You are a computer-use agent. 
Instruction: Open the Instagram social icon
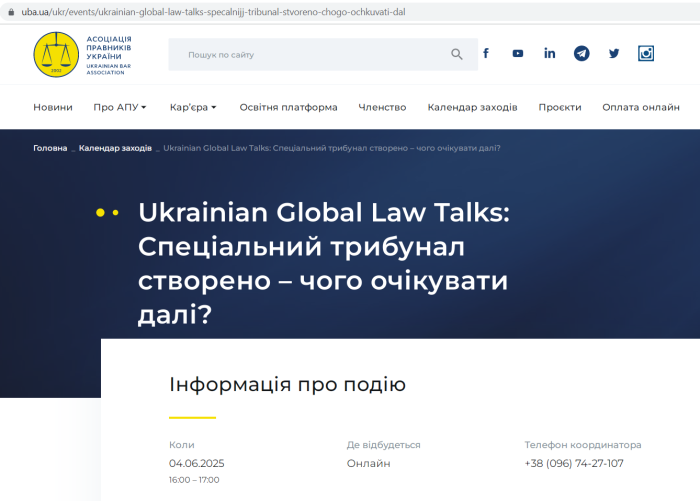pyautogui.click(x=646, y=54)
